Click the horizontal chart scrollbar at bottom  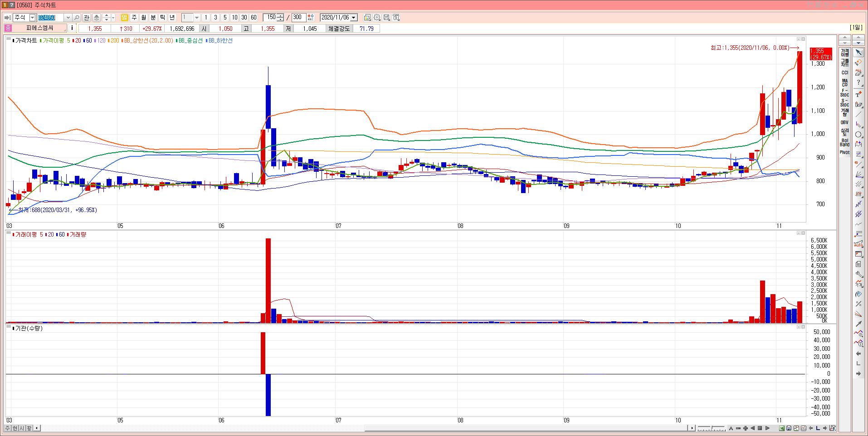coord(526,428)
